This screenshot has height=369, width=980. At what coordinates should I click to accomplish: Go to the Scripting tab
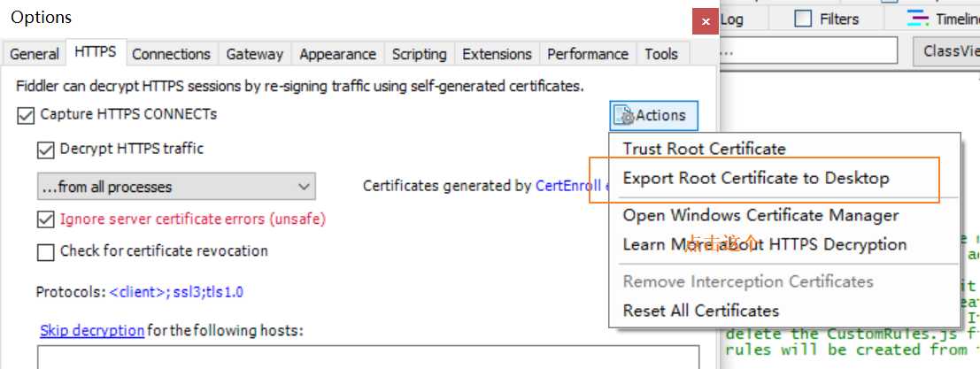tap(420, 54)
